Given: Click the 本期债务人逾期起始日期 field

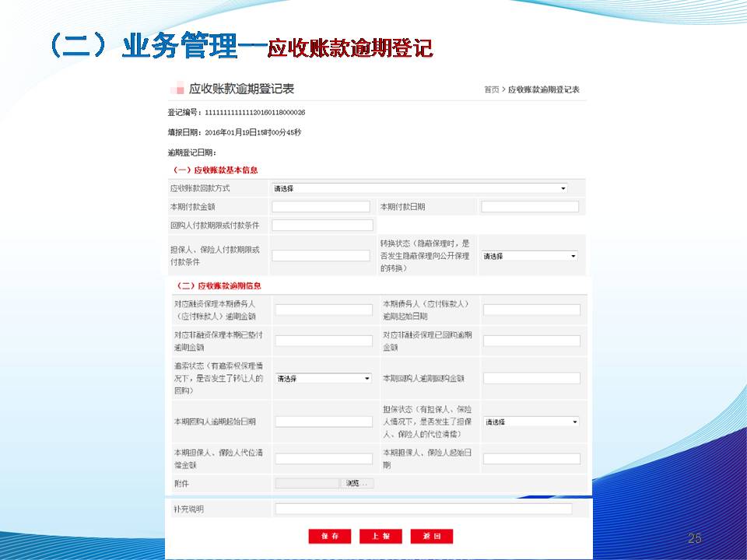Looking at the screenshot, I should click(531, 310).
